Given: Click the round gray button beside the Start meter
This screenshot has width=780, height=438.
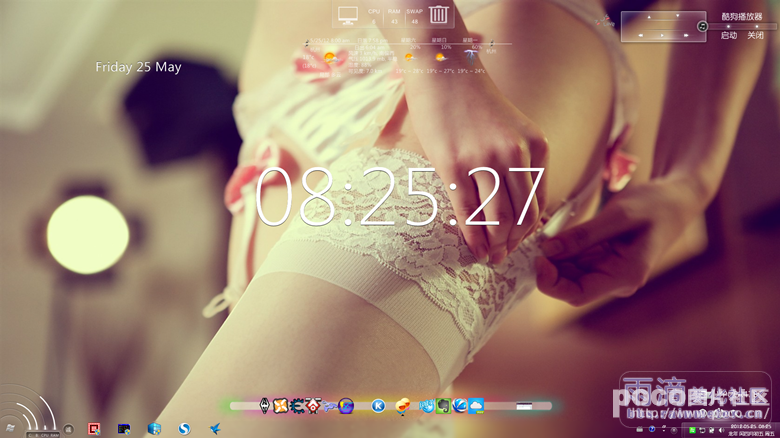Looking at the screenshot, I should (69, 429).
